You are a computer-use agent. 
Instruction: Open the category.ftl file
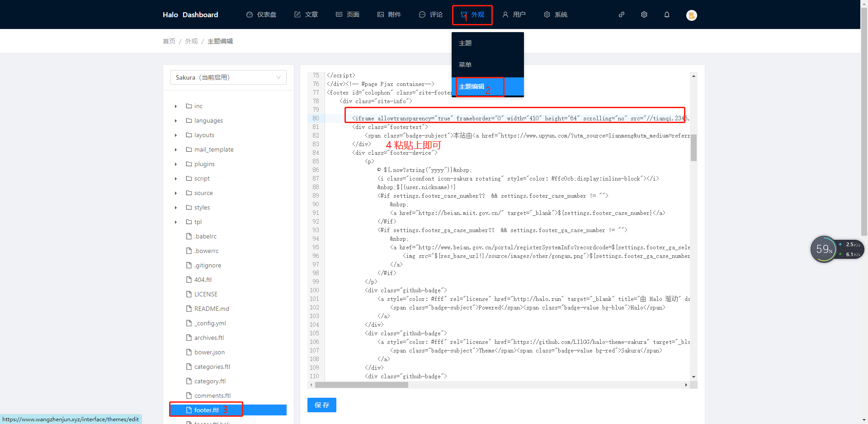pyautogui.click(x=210, y=381)
